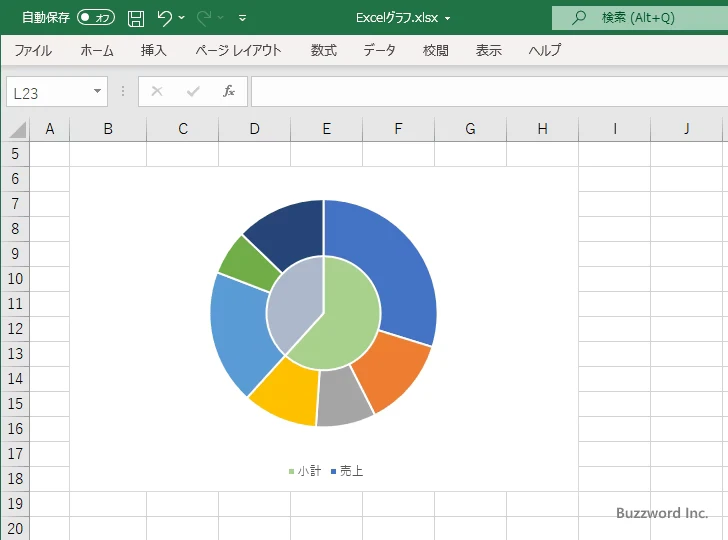The width and height of the screenshot is (728, 540).
Task: Click the 小計 legend entry
Action: point(305,471)
